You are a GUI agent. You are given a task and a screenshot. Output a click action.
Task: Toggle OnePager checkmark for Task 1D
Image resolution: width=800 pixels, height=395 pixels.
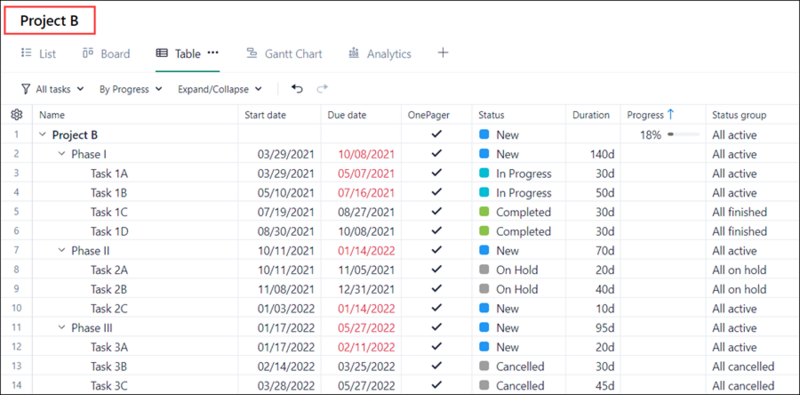click(x=436, y=231)
